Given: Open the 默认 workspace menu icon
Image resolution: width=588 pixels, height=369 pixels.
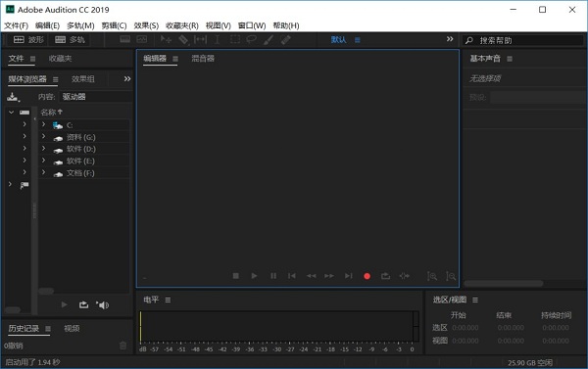Looking at the screenshot, I should pos(358,40).
